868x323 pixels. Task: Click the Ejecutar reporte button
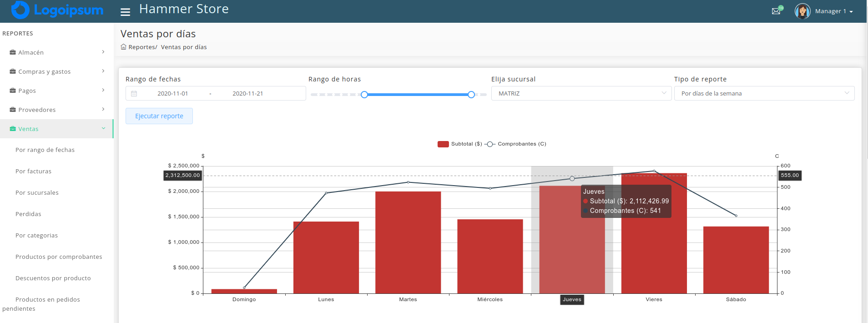point(159,116)
